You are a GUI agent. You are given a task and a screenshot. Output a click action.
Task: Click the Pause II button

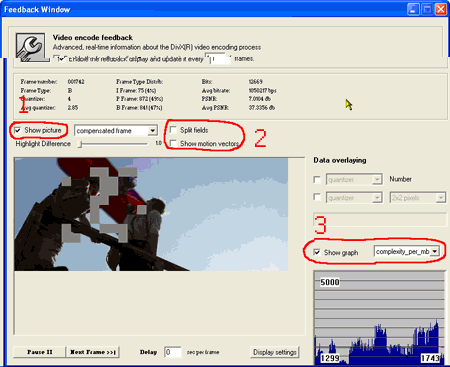[x=40, y=352]
